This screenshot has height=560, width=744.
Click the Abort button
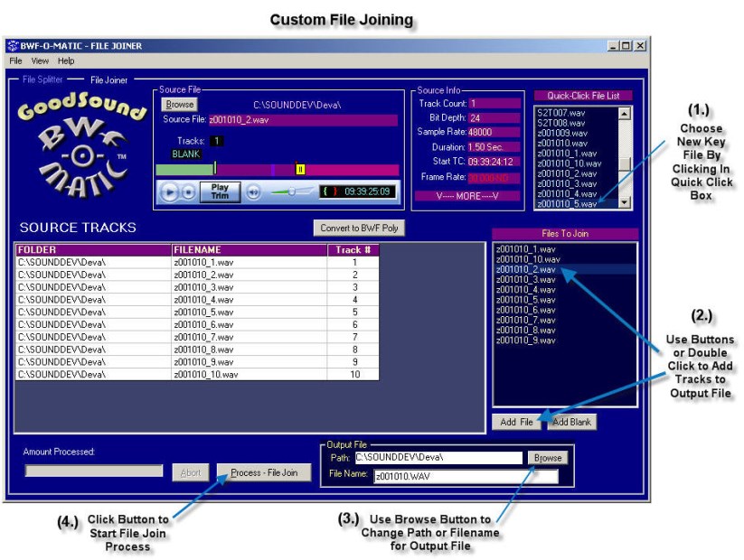click(190, 472)
